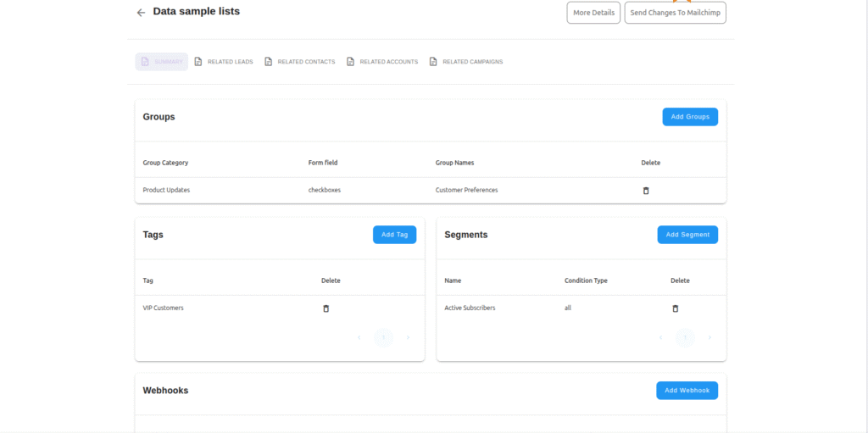868x433 pixels.
Task: Click the 'all' condition type value
Action: [568, 308]
